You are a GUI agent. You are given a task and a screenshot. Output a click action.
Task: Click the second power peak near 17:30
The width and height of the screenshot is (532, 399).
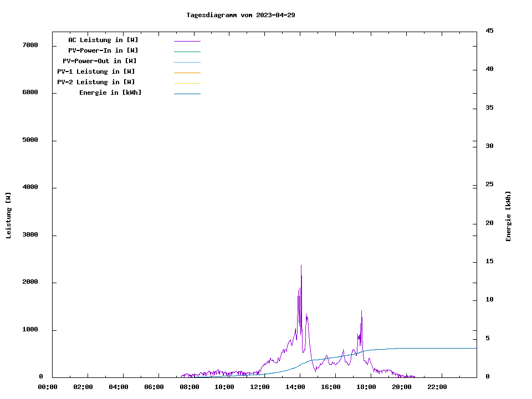click(361, 311)
